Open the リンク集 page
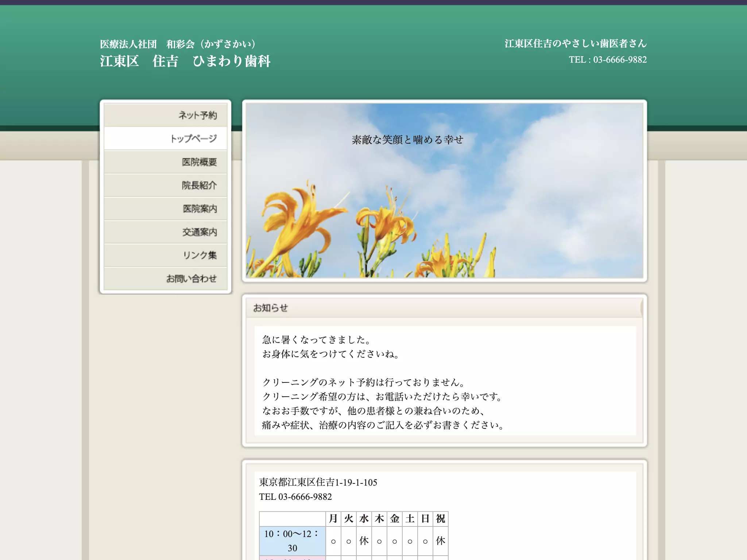Screen dimensions: 747x560 click(x=165, y=255)
